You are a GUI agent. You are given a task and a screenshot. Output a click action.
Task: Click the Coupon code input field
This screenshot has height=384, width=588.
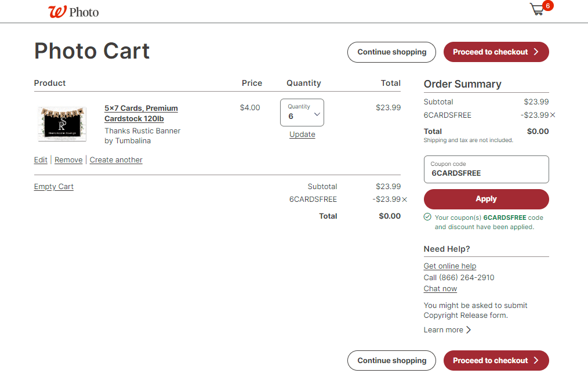click(x=486, y=170)
